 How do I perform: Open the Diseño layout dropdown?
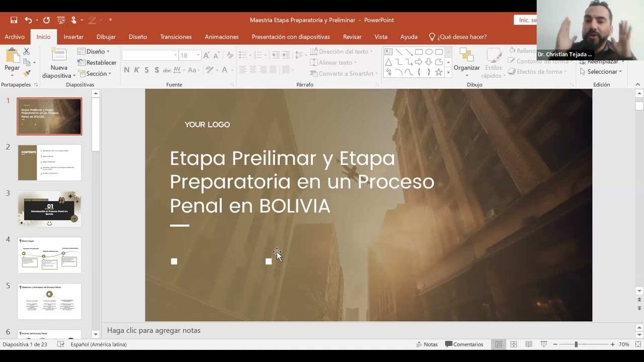coord(94,51)
